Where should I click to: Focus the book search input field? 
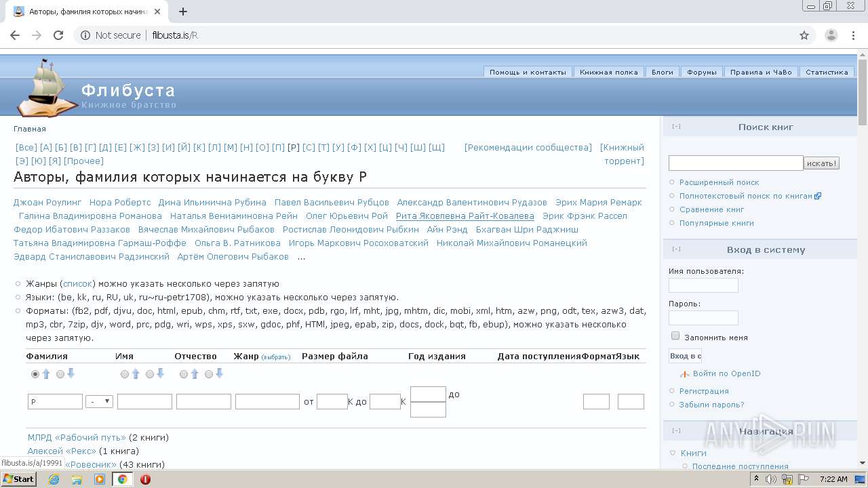click(x=736, y=163)
